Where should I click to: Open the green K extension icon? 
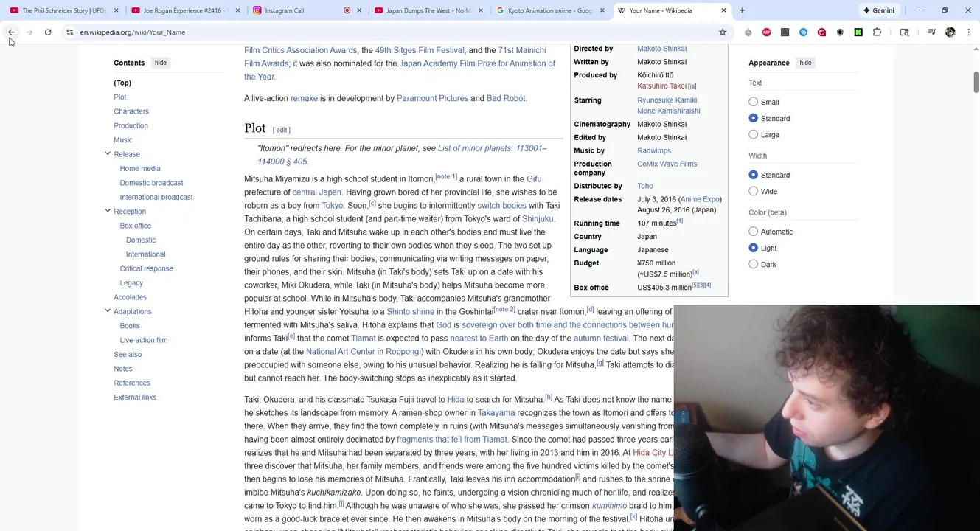point(858,32)
